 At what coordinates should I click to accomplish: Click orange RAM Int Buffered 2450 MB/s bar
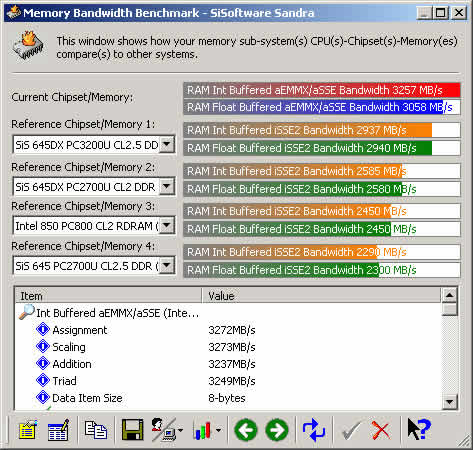pos(322,211)
